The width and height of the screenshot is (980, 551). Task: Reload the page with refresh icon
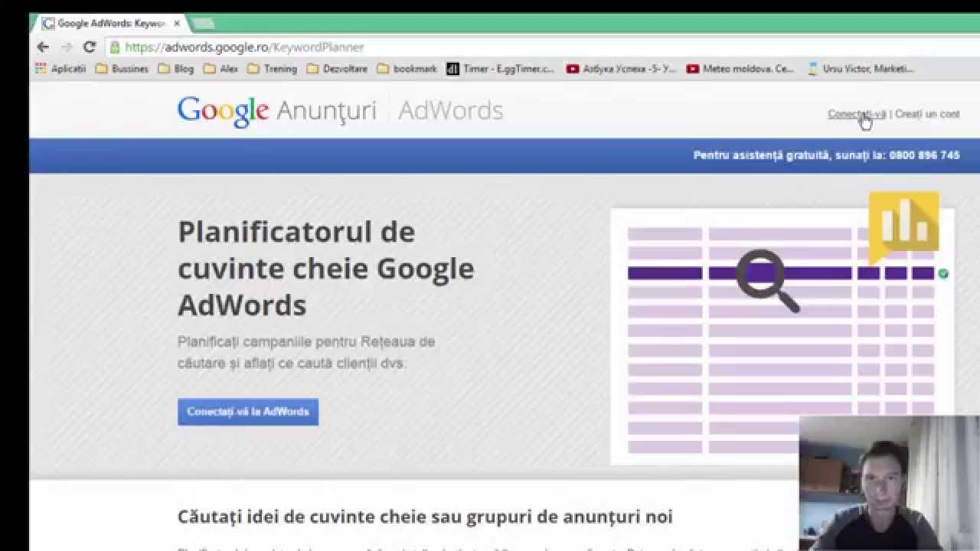[89, 47]
